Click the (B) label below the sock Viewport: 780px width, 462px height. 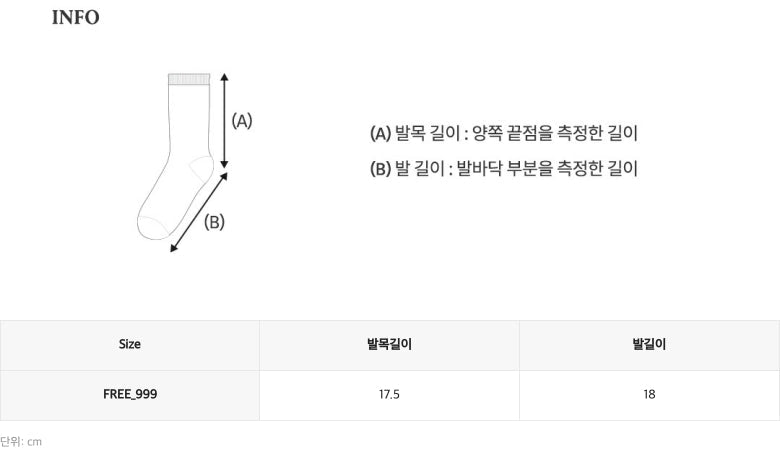tap(214, 222)
